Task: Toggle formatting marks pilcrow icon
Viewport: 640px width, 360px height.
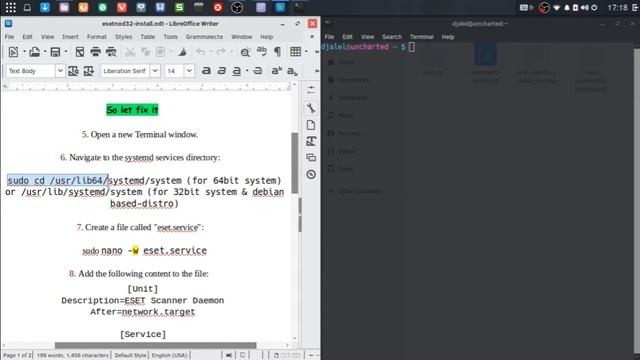Action: coord(278,51)
